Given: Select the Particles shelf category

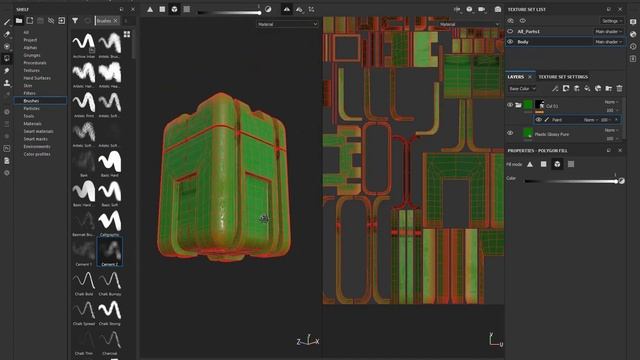Looking at the screenshot, I should (31, 109).
